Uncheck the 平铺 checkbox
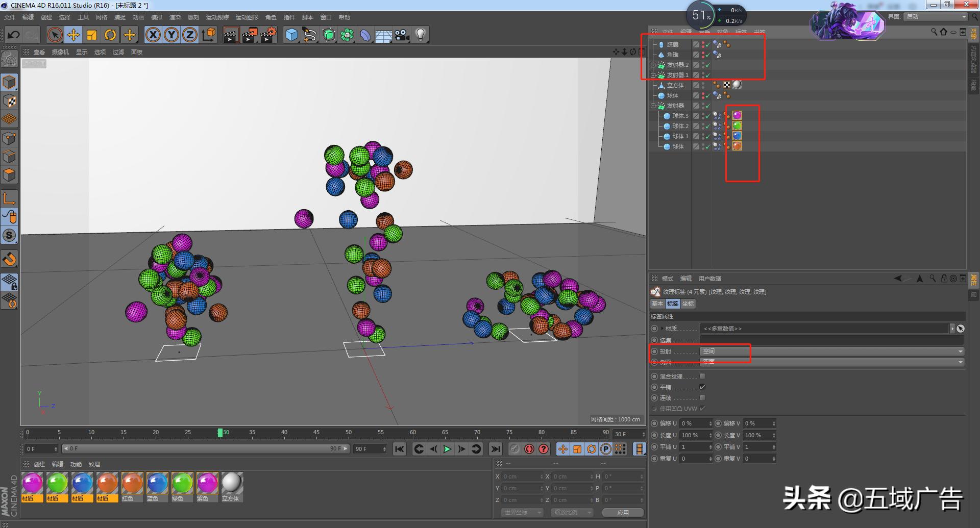The height and width of the screenshot is (528, 980). coord(702,387)
